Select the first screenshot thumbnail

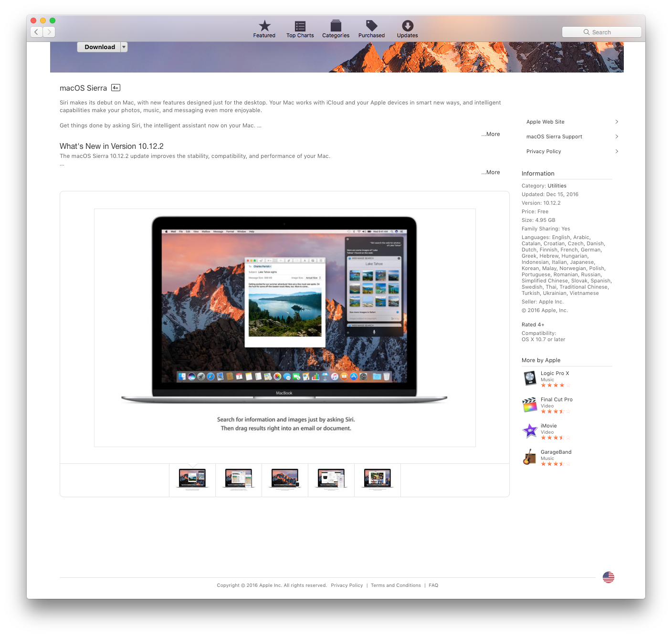click(x=192, y=480)
